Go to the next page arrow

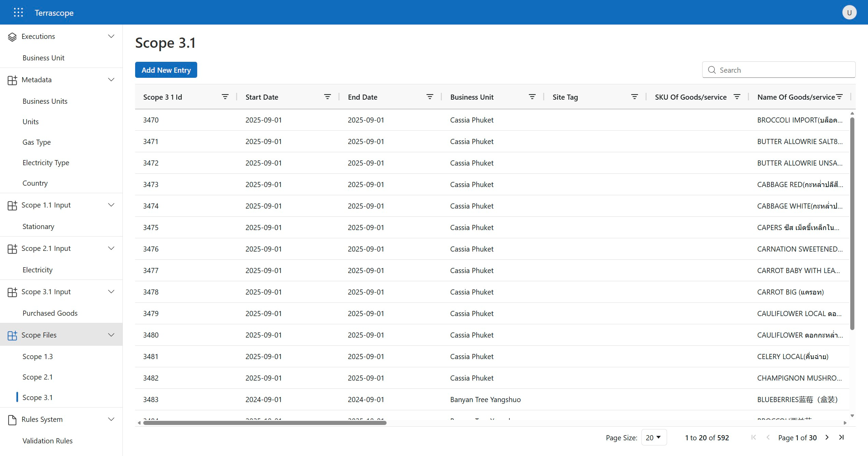tap(827, 437)
